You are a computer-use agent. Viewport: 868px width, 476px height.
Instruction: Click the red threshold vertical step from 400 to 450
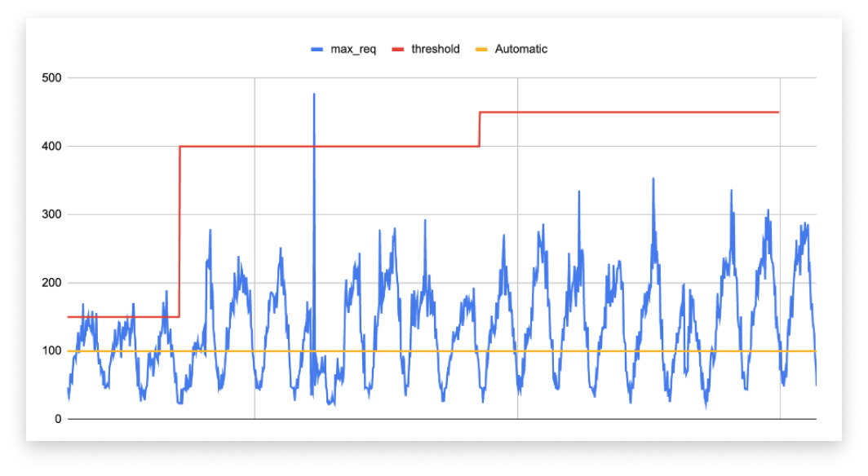point(480,129)
